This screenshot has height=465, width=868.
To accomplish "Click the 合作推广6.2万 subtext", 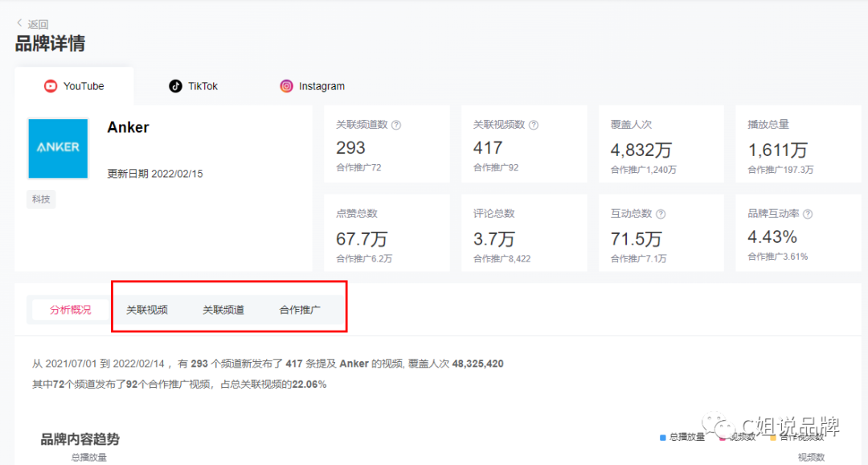I will tap(364, 258).
